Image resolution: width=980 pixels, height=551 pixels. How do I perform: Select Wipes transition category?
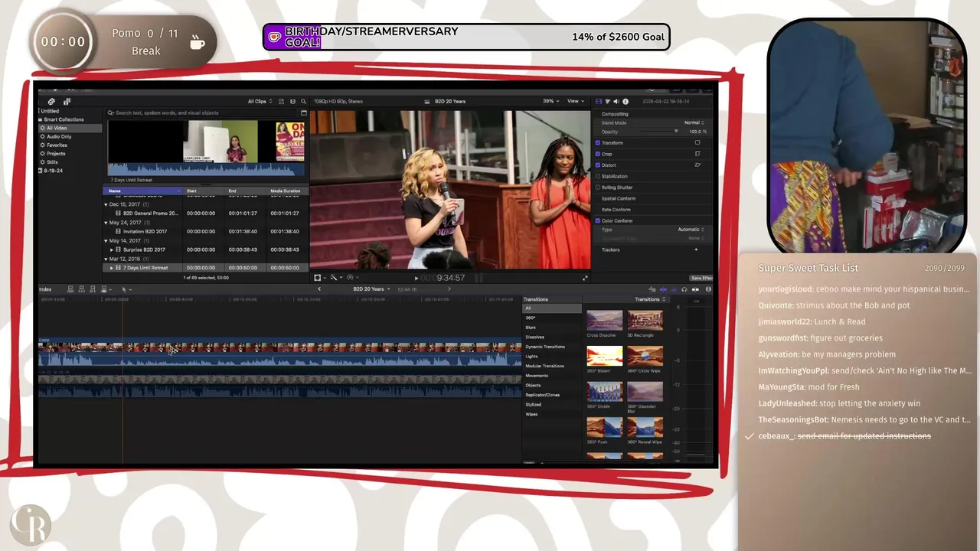(531, 414)
